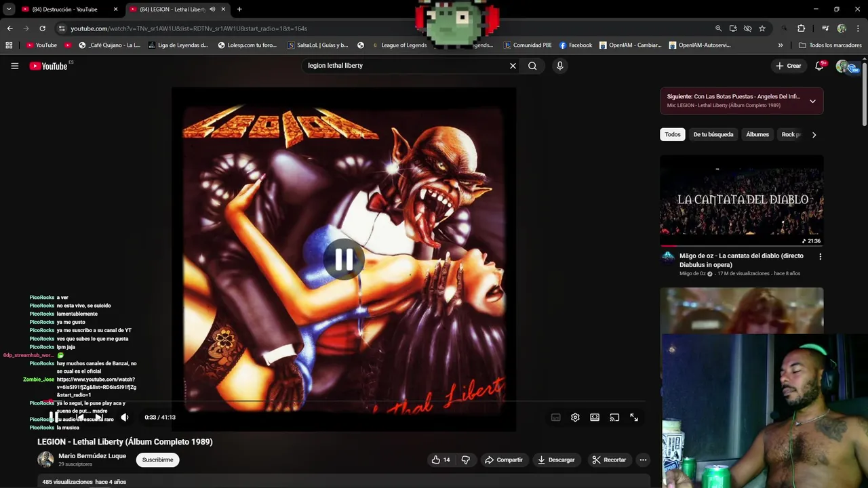
Task: Toggle subtitles in the player
Action: tap(555, 418)
